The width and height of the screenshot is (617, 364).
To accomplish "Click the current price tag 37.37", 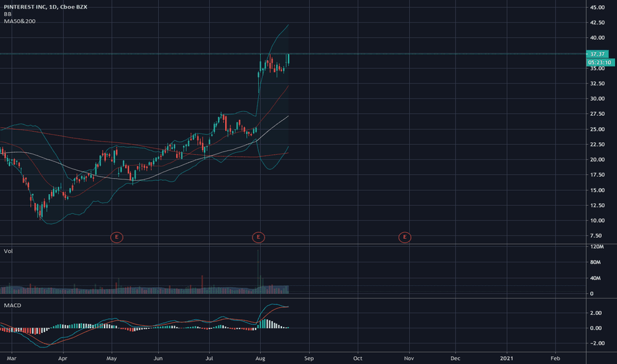I will pyautogui.click(x=597, y=54).
